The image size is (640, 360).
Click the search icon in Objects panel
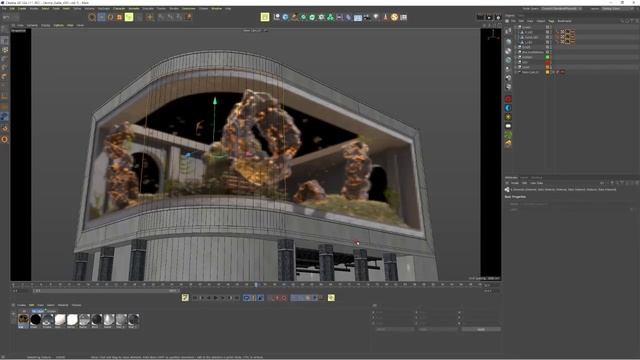click(x=622, y=21)
